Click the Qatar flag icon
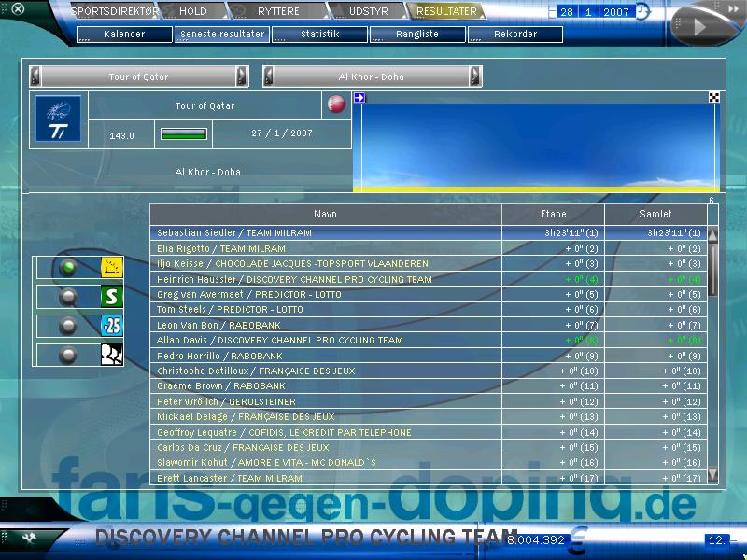The height and width of the screenshot is (560, 747). 337,105
